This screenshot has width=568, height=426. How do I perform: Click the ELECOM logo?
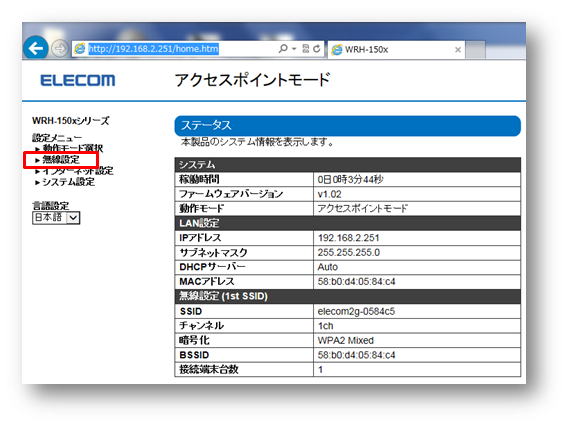click(78, 80)
